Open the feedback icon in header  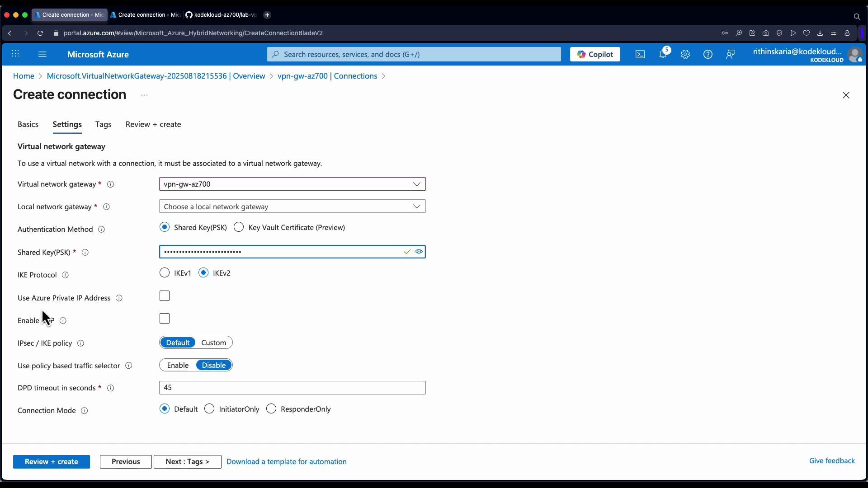coord(731,54)
